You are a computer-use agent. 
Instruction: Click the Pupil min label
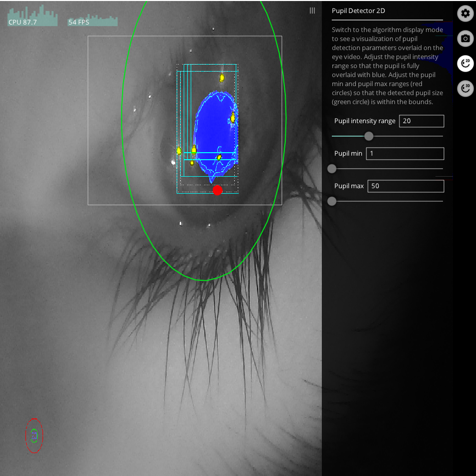tap(348, 153)
